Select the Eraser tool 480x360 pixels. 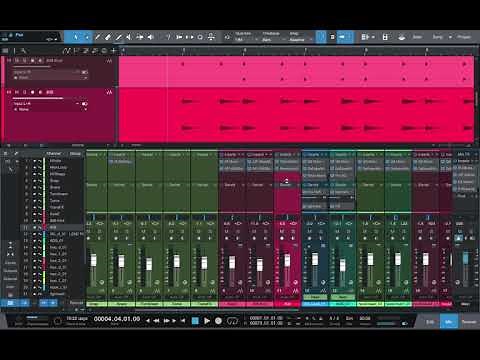click(x=108, y=37)
